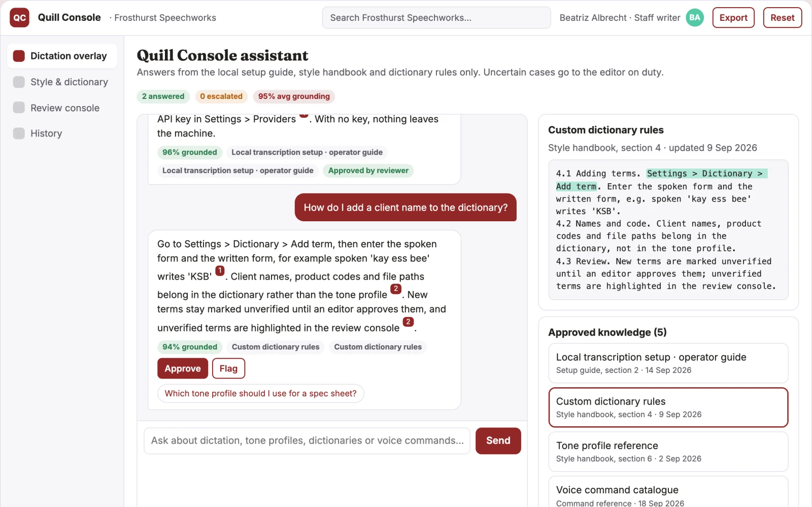Open the Voice command catalogue card

668,491
